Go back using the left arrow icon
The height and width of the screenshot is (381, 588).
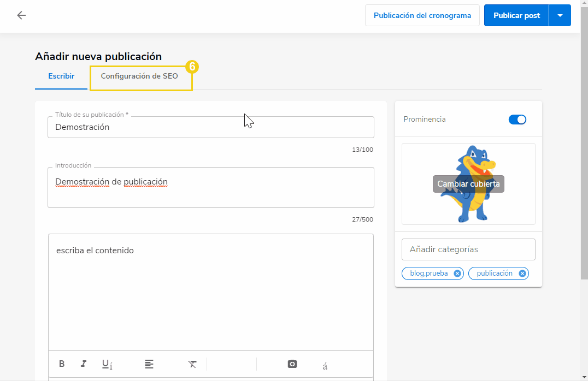tap(21, 15)
